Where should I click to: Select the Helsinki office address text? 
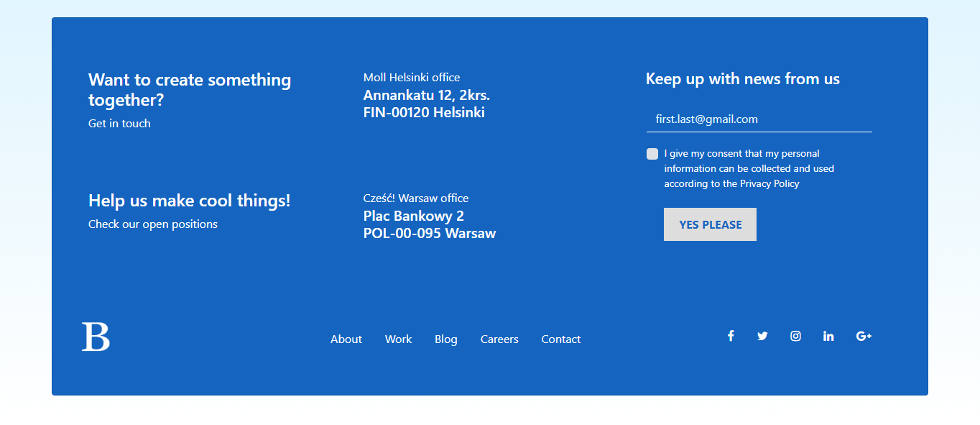426,104
